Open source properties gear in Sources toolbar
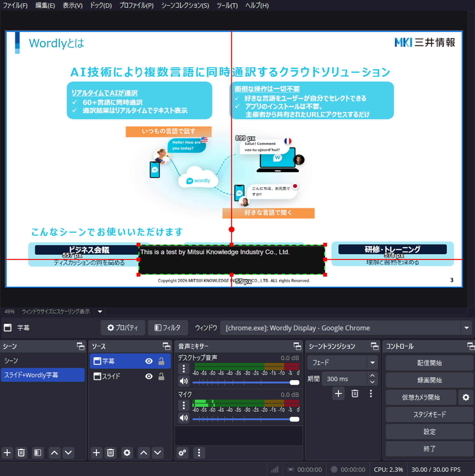Image resolution: width=475 pixels, height=476 pixels. [x=127, y=452]
